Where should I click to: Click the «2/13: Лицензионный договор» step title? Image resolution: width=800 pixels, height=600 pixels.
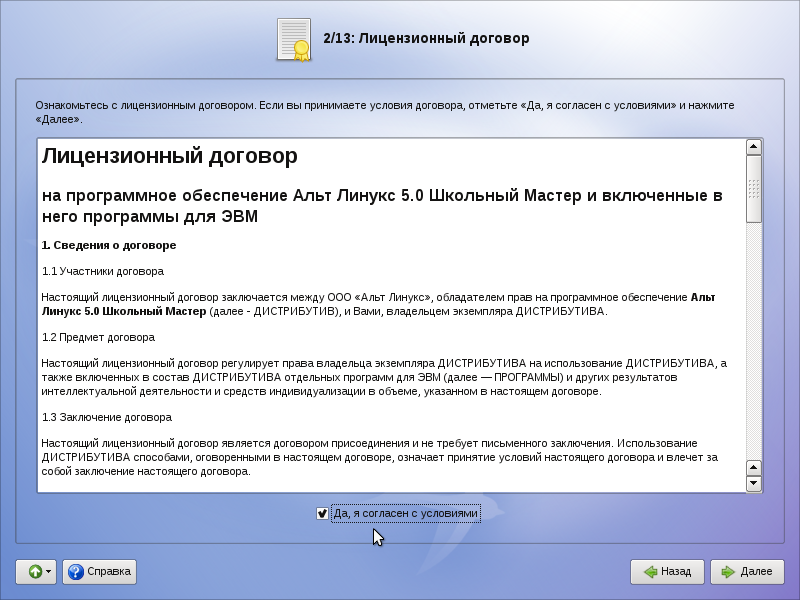426,38
